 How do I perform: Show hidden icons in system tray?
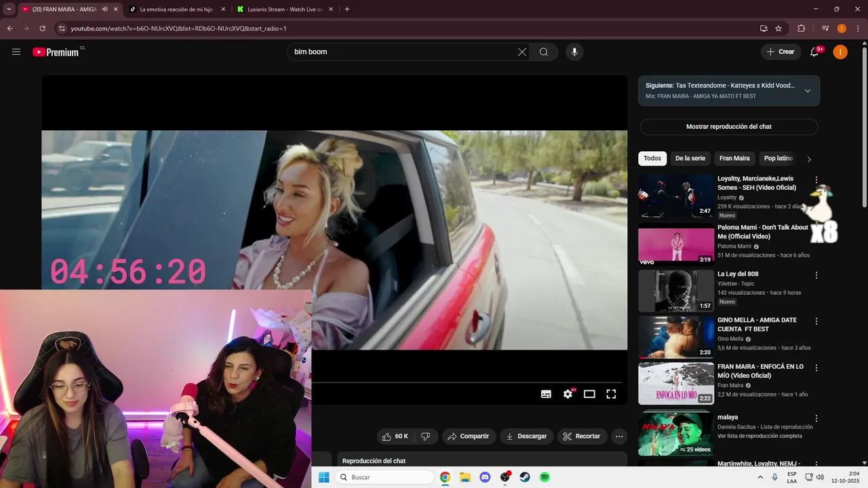click(x=759, y=477)
